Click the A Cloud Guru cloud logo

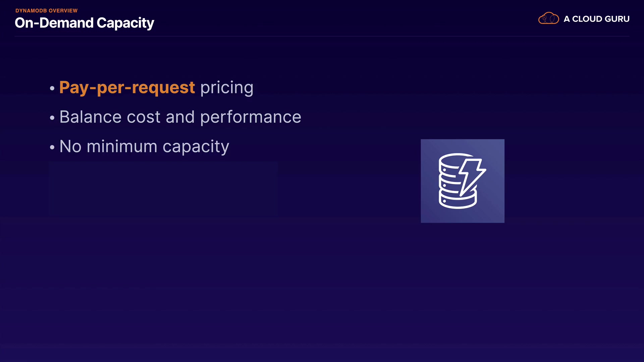coord(548,18)
